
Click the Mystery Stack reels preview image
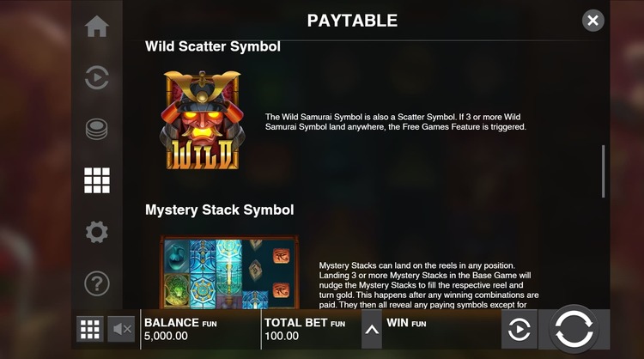[229, 272]
